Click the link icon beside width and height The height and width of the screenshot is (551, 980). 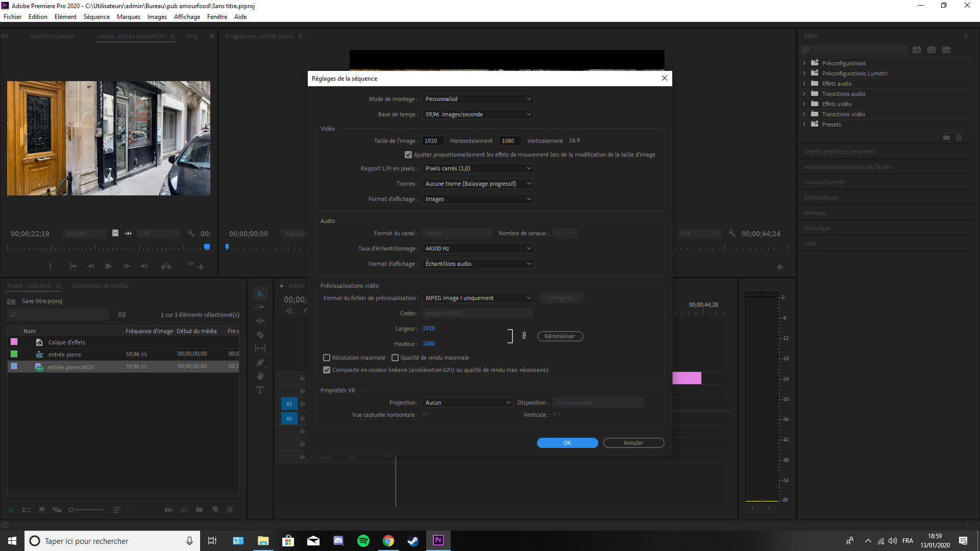click(x=524, y=336)
